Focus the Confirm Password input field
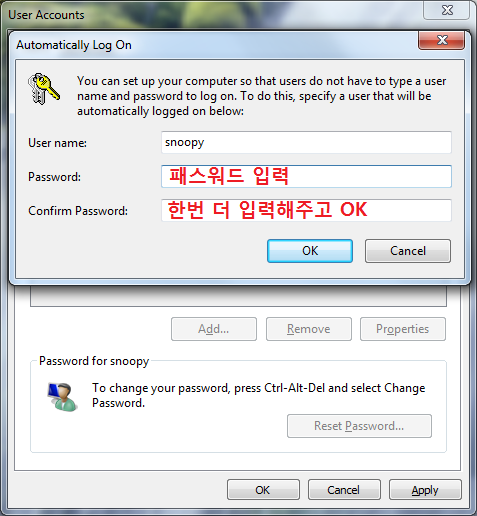477x516 pixels. (306, 210)
